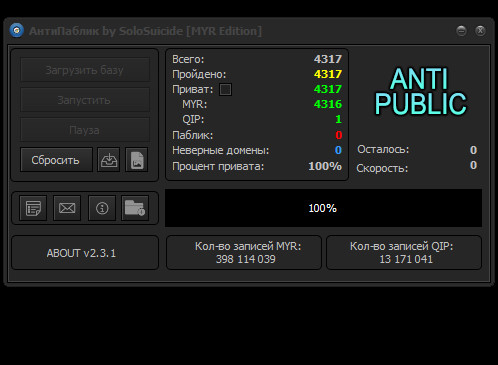Viewport: 498px width, 365px height.
Task: Click the download-to-tray icon next to Сбросить
Action: 109,160
